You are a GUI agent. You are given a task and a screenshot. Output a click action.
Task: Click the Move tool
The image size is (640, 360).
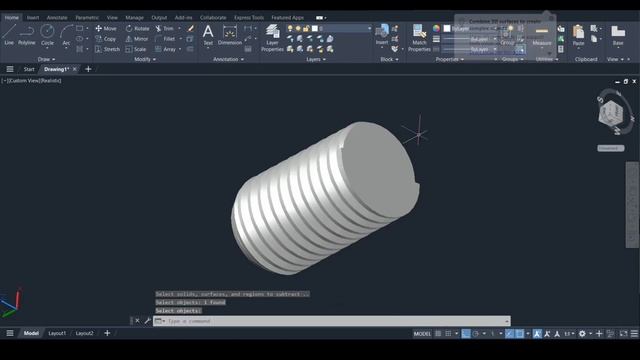106,29
